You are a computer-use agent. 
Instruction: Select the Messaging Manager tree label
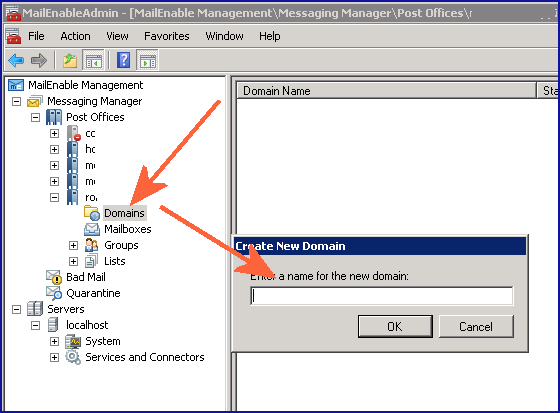(95, 101)
